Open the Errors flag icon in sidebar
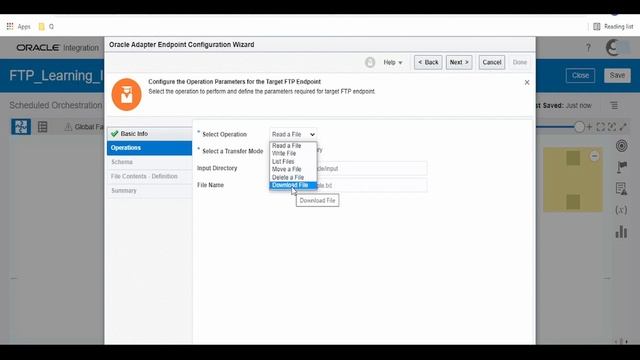640x360 pixels. [621, 167]
